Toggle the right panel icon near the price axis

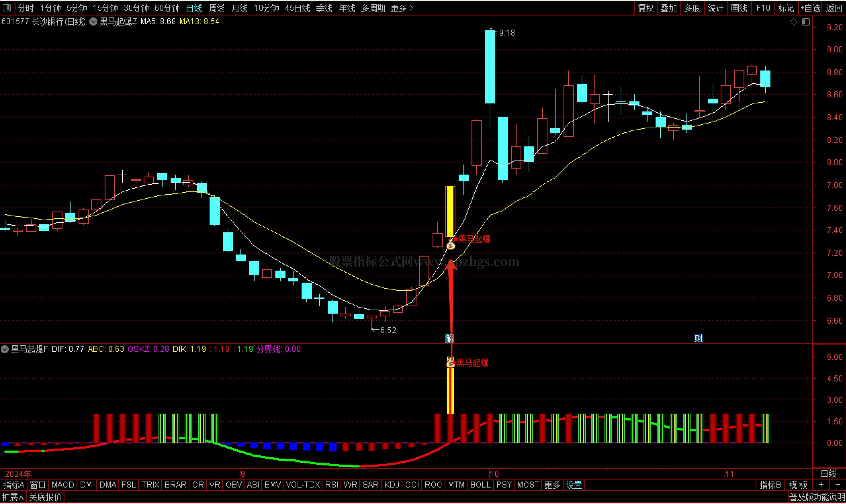[x=806, y=22]
